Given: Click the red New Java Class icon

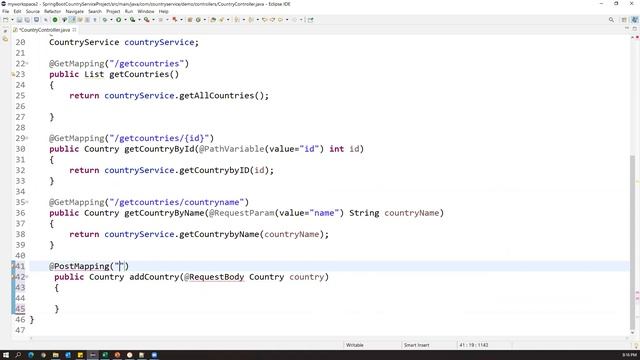Looking at the screenshot, I should (175, 20).
